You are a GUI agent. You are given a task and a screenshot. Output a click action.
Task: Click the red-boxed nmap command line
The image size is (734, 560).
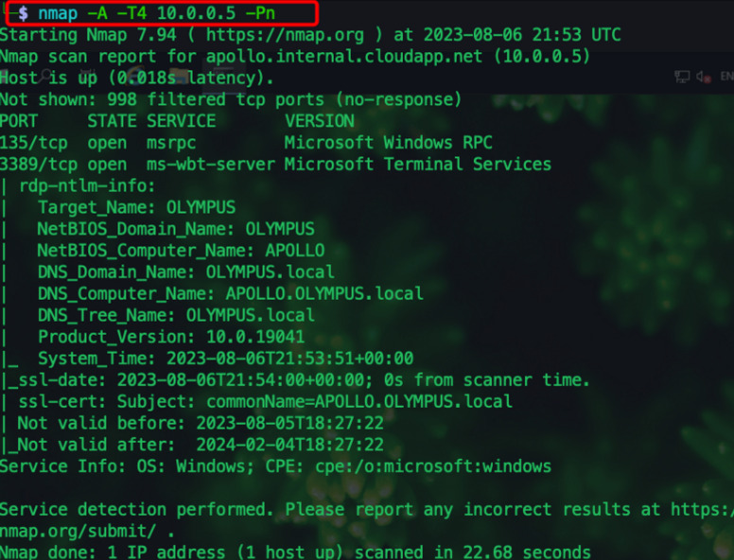click(159, 14)
